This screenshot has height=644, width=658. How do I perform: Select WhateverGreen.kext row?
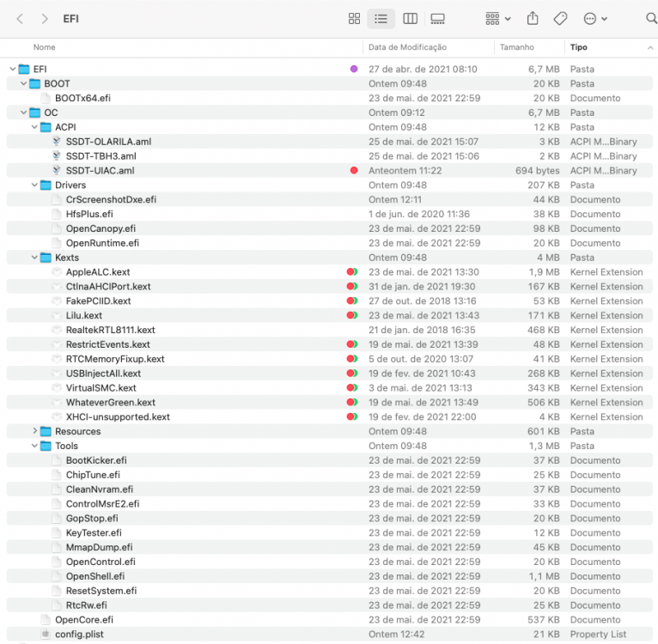tap(329, 403)
